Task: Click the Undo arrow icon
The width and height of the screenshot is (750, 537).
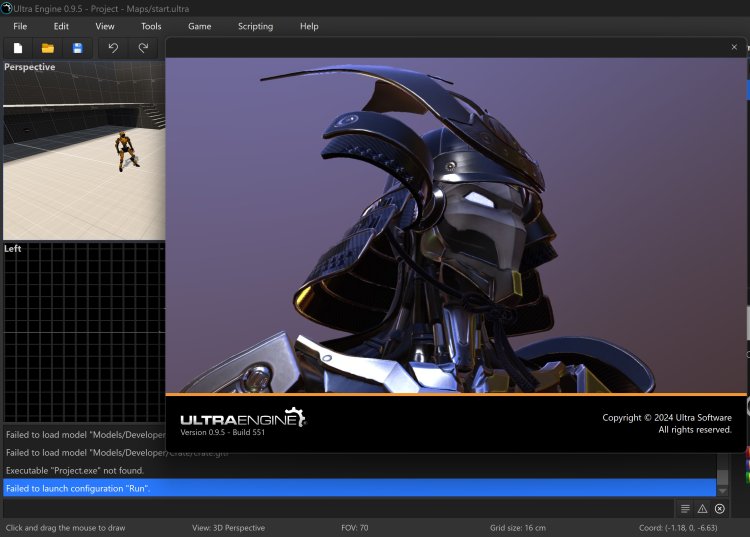Action: [x=113, y=48]
